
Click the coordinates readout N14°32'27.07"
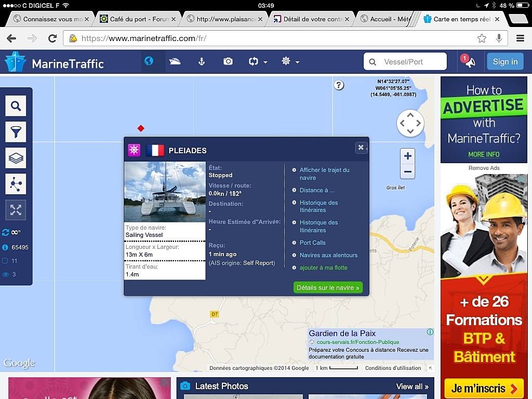pos(393,82)
